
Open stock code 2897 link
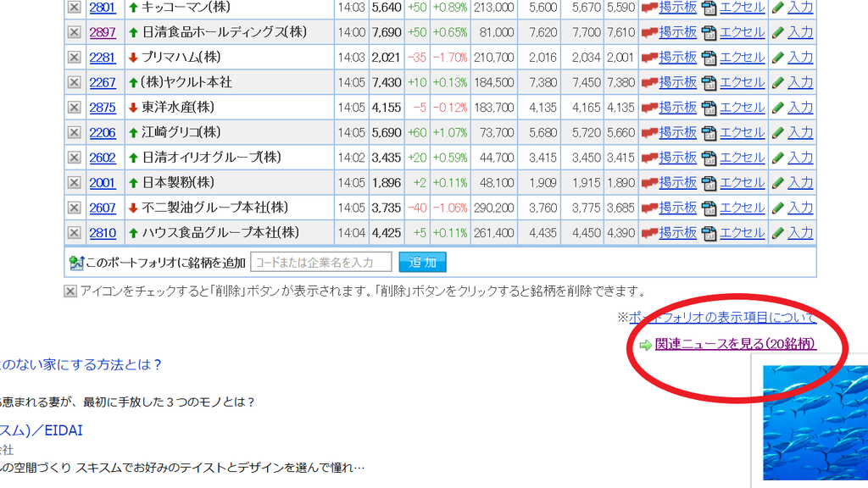(103, 33)
